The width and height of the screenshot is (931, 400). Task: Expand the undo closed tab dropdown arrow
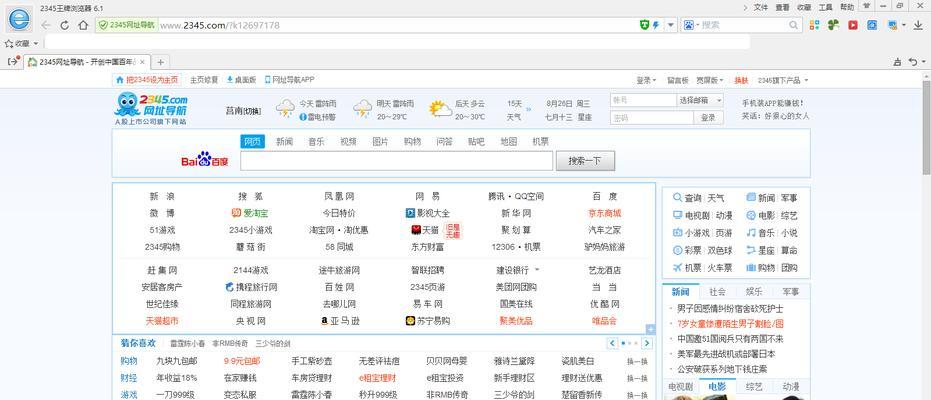(x=923, y=62)
